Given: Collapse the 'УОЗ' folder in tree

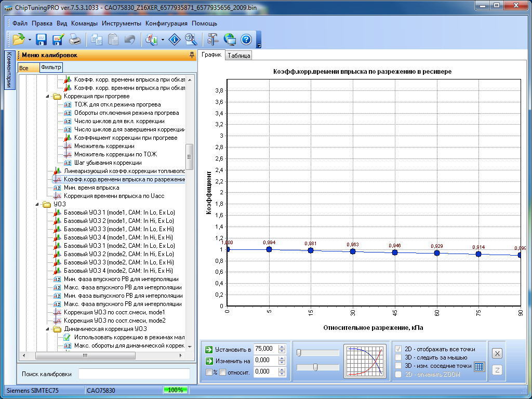Looking at the screenshot, I should coord(38,204).
